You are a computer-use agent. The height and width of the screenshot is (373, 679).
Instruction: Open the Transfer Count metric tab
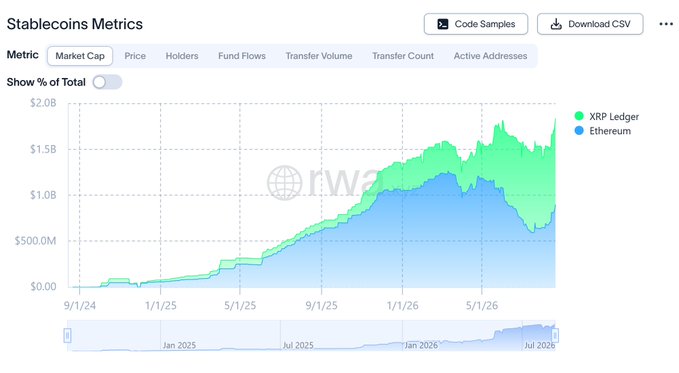[x=403, y=56]
